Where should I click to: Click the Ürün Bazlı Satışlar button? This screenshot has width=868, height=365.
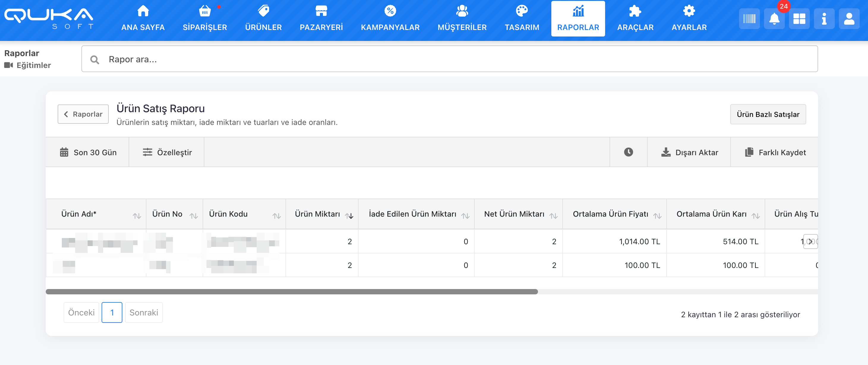point(768,115)
